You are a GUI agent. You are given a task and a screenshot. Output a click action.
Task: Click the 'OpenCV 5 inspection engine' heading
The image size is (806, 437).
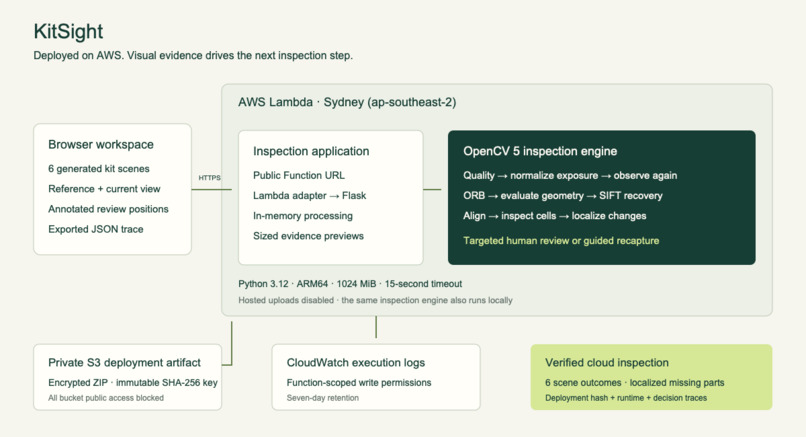(x=540, y=151)
